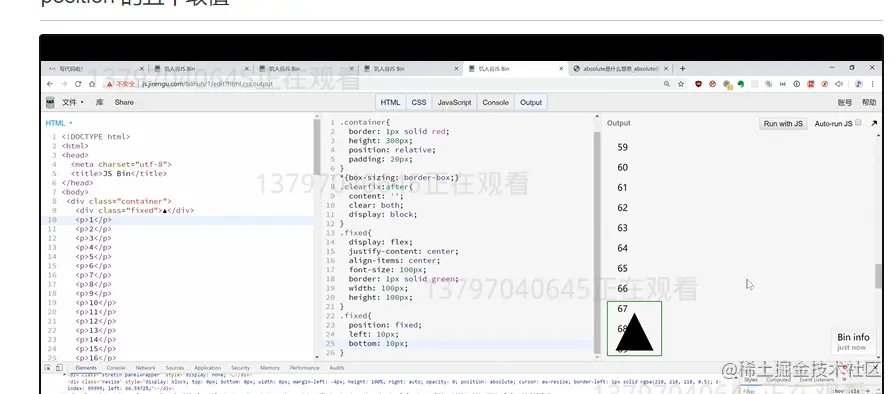Open the 帮助 help link
The width and height of the screenshot is (896, 394).
tap(869, 103)
